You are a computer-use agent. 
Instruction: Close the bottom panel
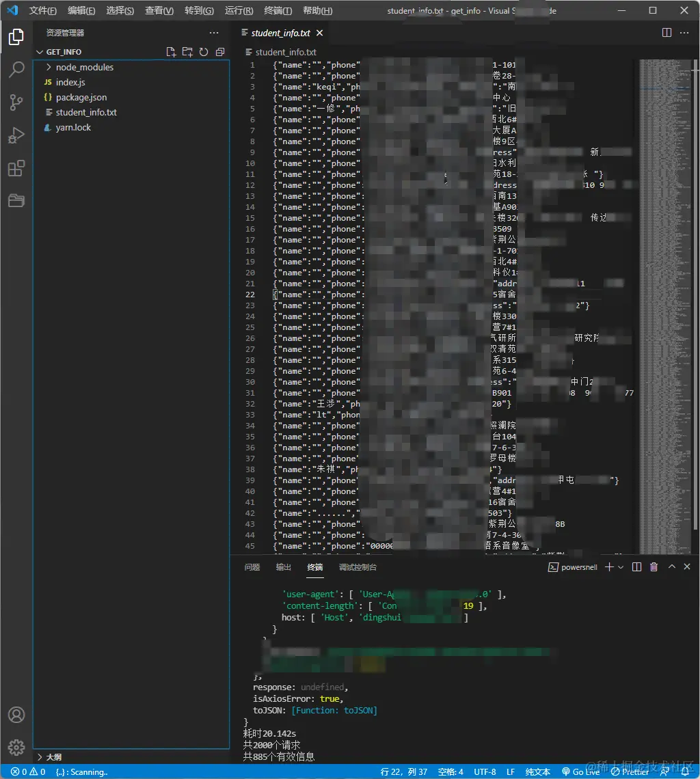tap(687, 567)
